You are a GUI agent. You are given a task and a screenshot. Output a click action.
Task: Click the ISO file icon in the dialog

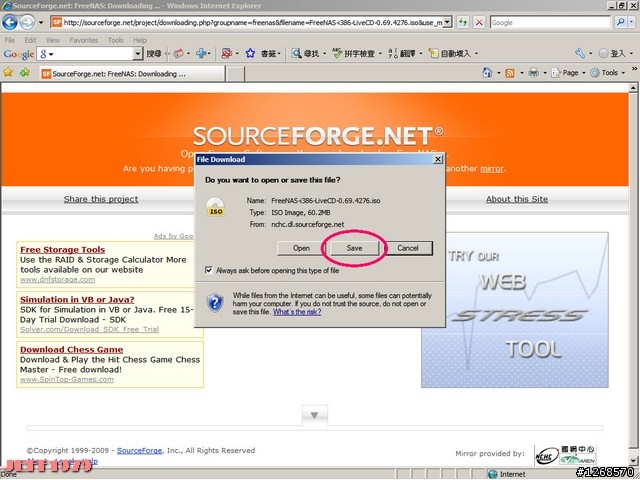click(x=216, y=207)
